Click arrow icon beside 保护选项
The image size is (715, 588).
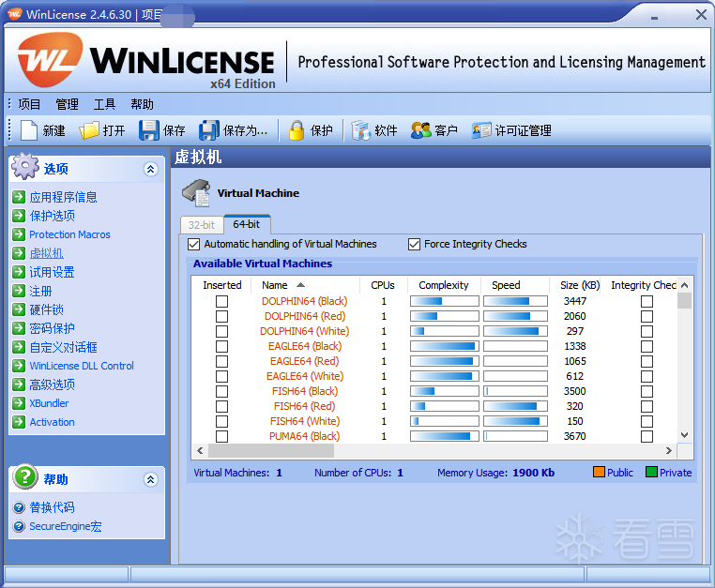pyautogui.click(x=19, y=216)
